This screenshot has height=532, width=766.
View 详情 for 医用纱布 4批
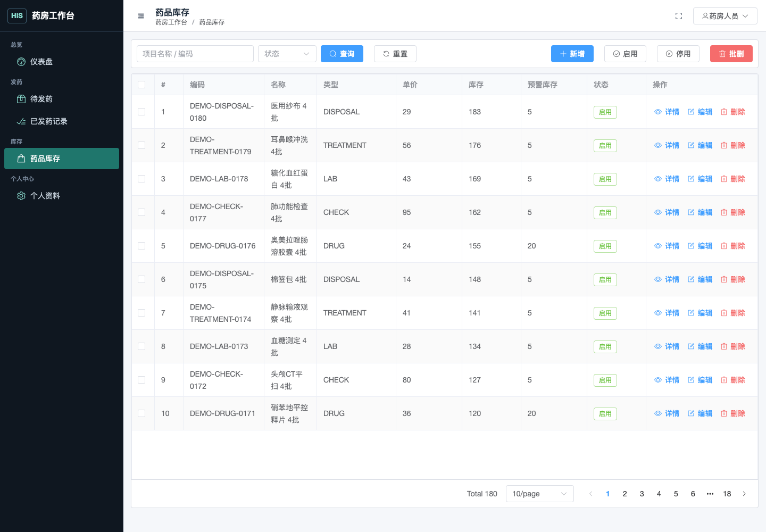click(x=667, y=112)
